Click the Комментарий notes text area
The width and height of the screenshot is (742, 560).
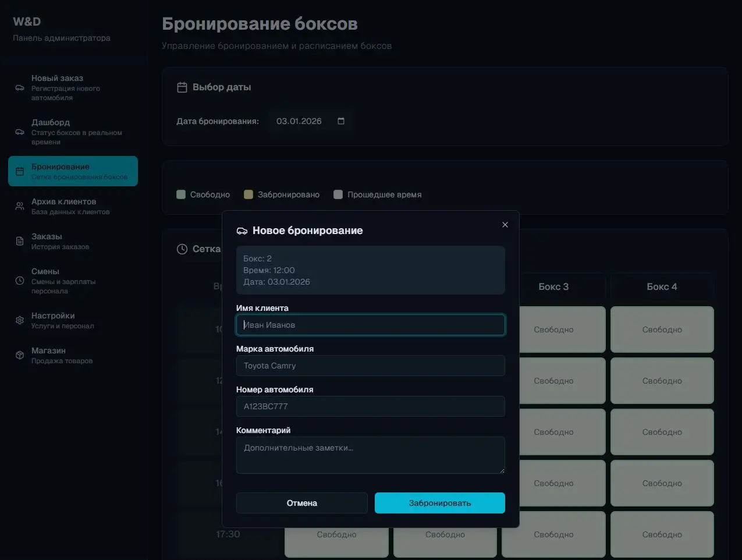pyautogui.click(x=371, y=455)
